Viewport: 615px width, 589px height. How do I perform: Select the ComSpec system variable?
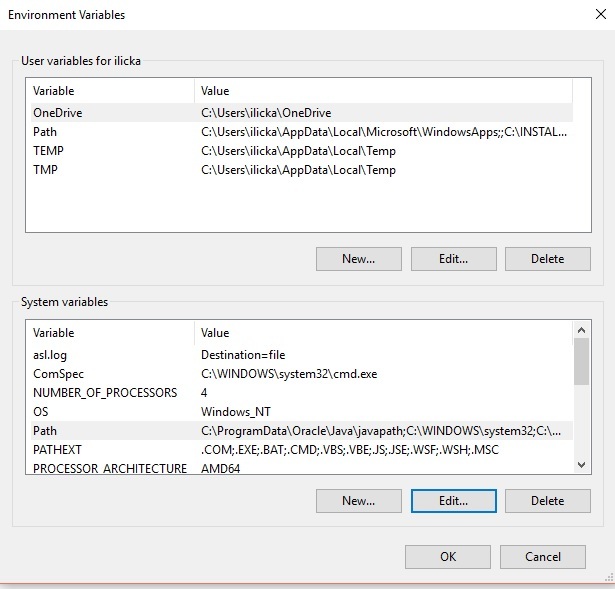(302, 374)
